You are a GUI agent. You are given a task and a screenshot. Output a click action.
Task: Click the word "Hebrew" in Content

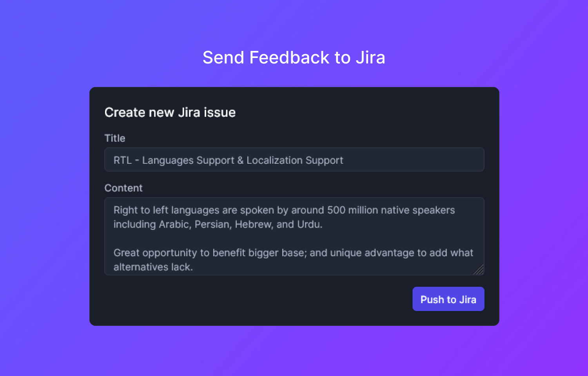pyautogui.click(x=253, y=224)
